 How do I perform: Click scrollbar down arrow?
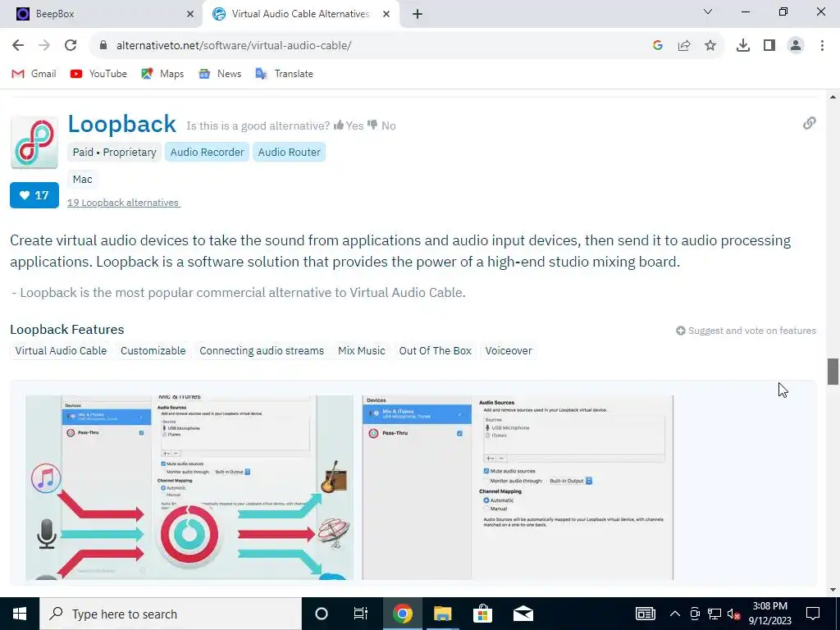click(833, 590)
